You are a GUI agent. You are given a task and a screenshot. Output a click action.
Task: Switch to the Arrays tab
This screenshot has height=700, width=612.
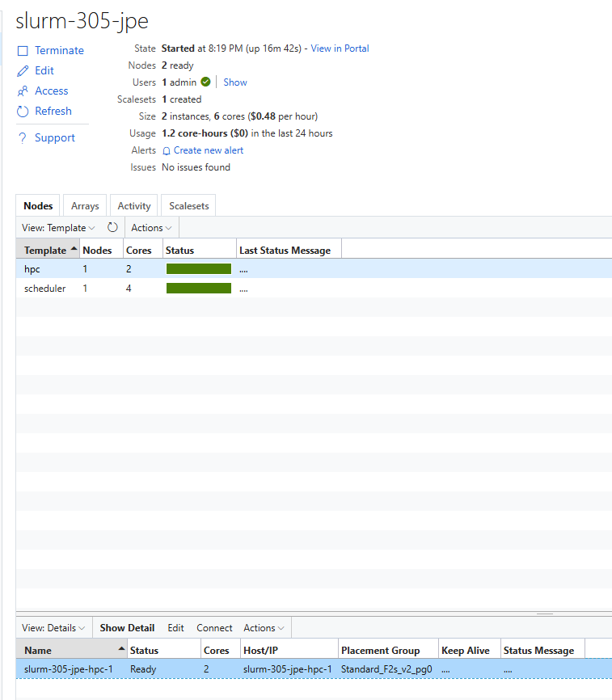point(85,206)
